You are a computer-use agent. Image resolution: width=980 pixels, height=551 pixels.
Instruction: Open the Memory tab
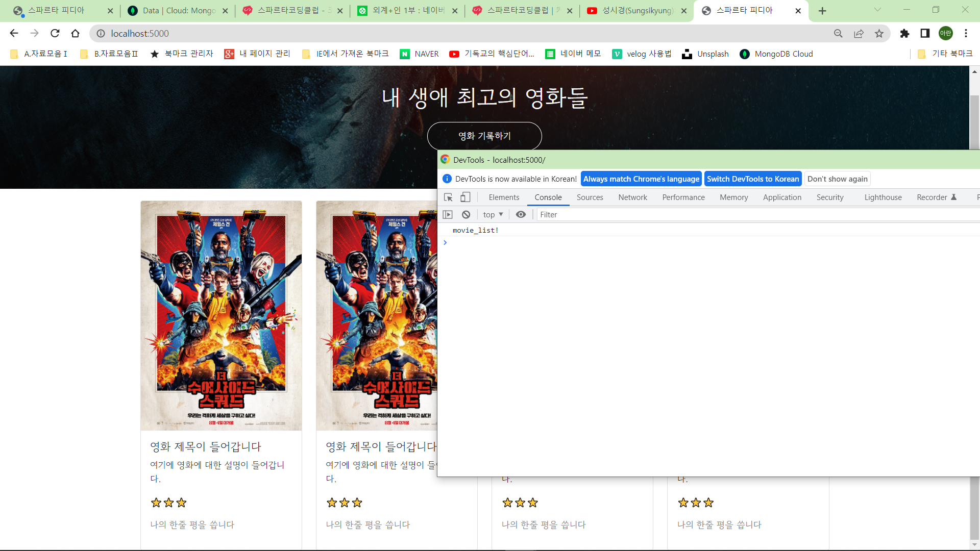coord(733,197)
